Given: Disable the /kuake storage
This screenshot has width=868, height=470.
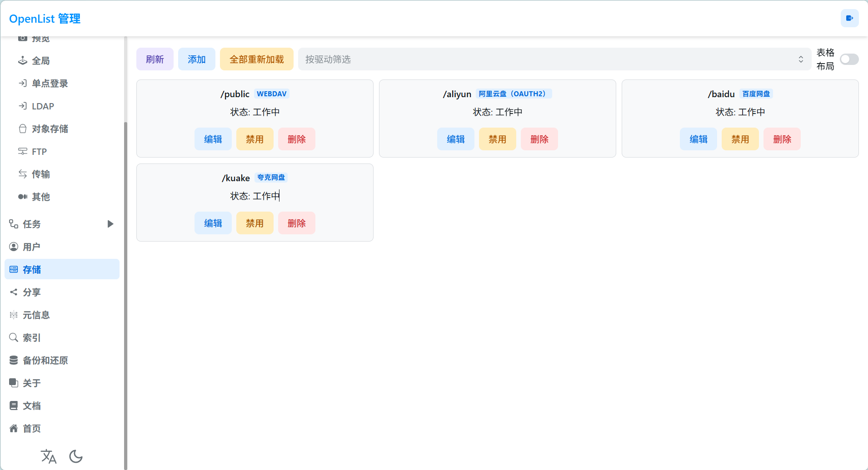Looking at the screenshot, I should (x=255, y=223).
